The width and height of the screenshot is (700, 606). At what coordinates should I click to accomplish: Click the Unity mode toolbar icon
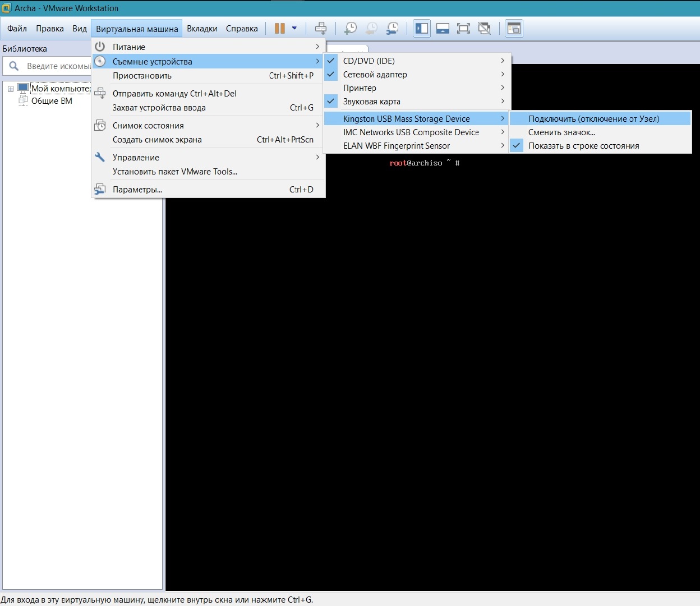click(x=485, y=28)
